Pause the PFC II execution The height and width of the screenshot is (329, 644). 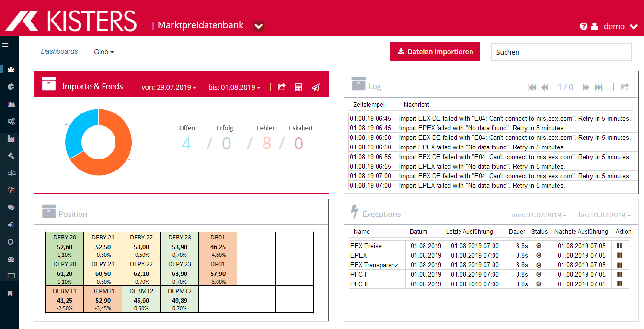pos(620,284)
